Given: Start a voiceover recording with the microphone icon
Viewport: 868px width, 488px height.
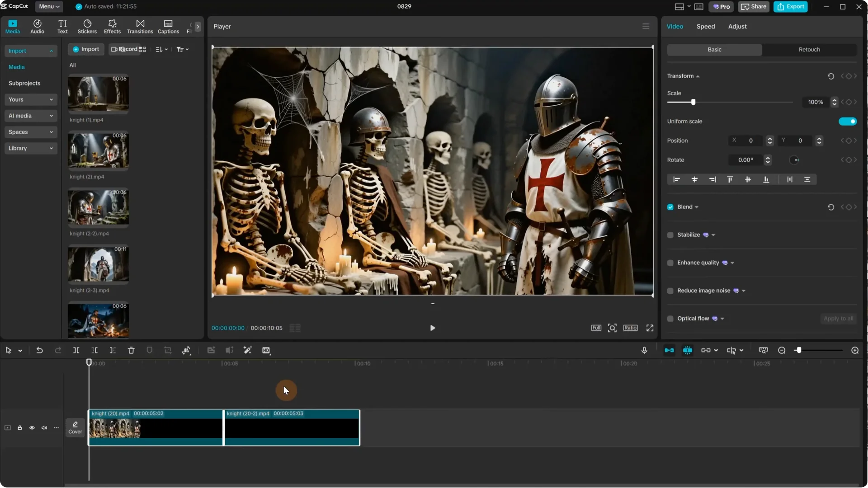Looking at the screenshot, I should click(x=644, y=350).
